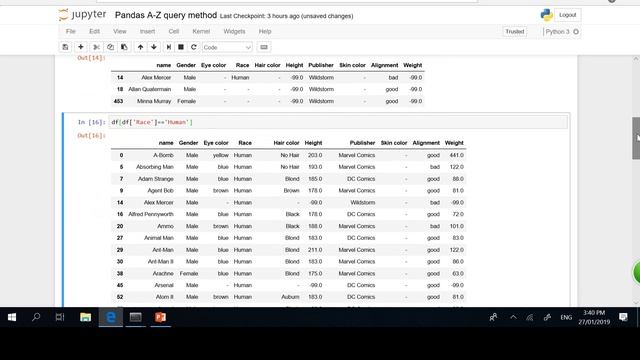This screenshot has width=640, height=360.
Task: Click the kernel idle indicator circle
Action: click(576, 32)
